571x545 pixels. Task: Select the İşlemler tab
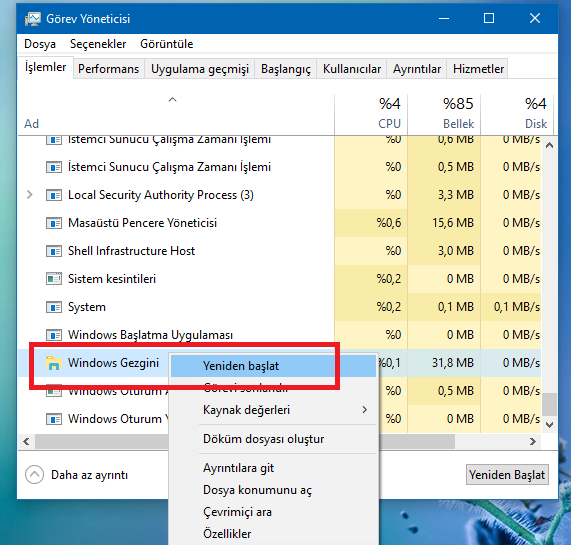coord(46,67)
